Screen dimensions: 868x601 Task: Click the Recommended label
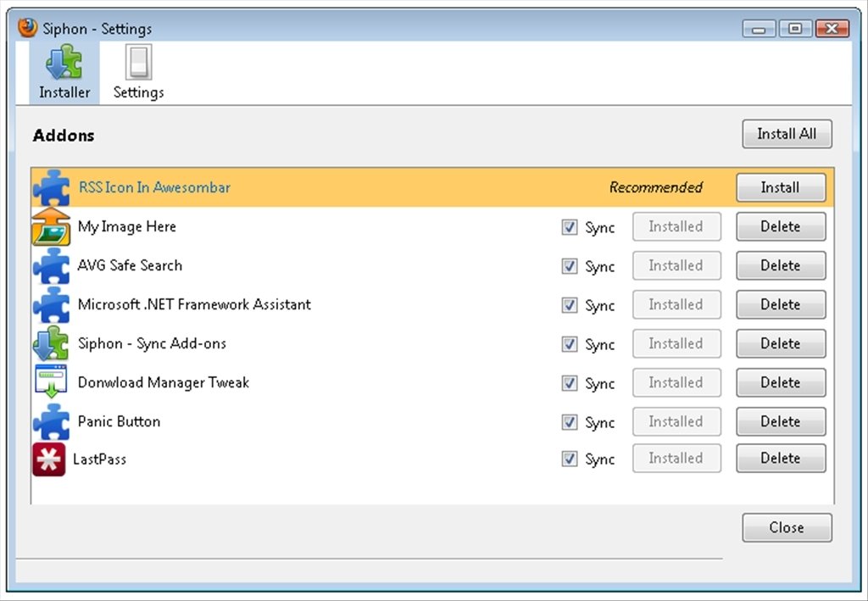pos(656,187)
